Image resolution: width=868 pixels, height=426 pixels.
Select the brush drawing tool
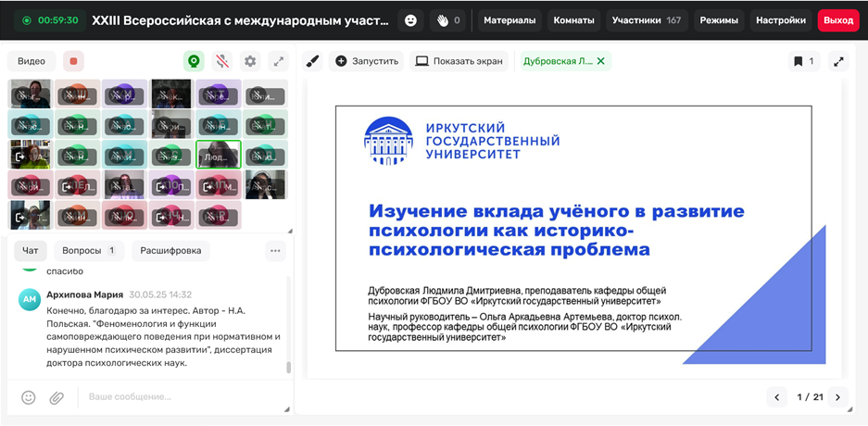pos(312,61)
